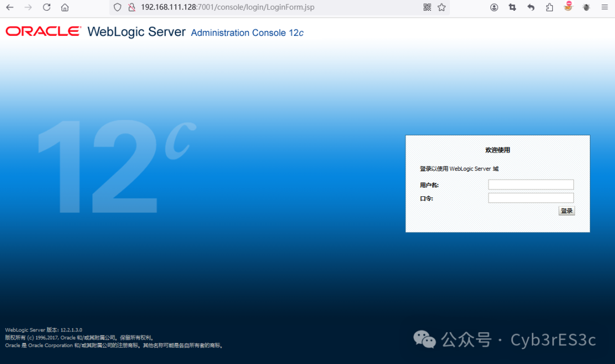Bookmark this page with the star
The width and height of the screenshot is (615, 364).
point(442,7)
